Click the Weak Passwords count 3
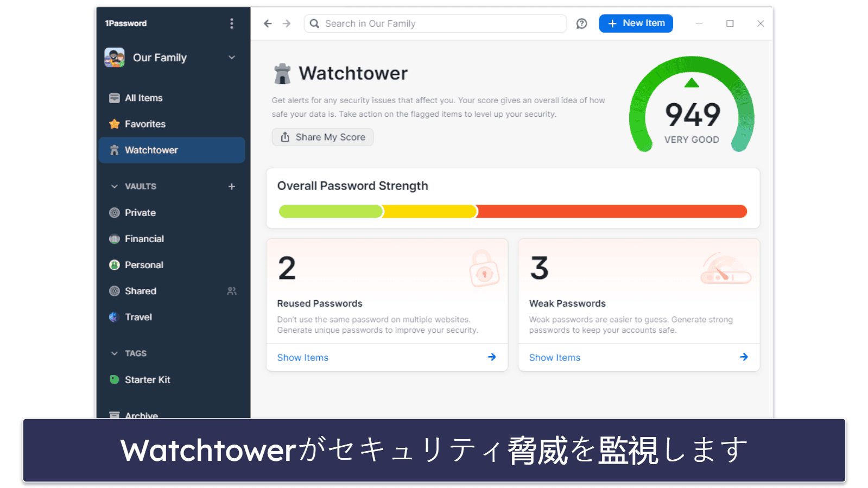Image resolution: width=868 pixels, height=488 pixels. click(539, 268)
